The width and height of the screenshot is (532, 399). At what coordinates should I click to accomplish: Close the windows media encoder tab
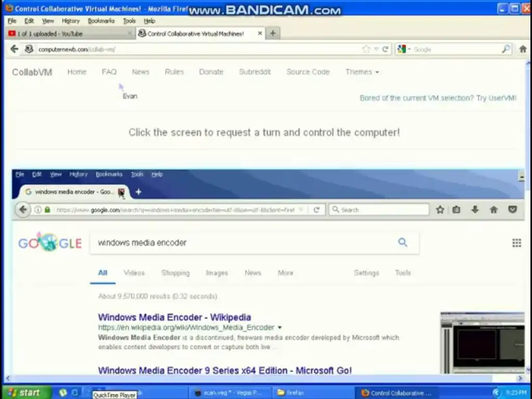(x=121, y=192)
